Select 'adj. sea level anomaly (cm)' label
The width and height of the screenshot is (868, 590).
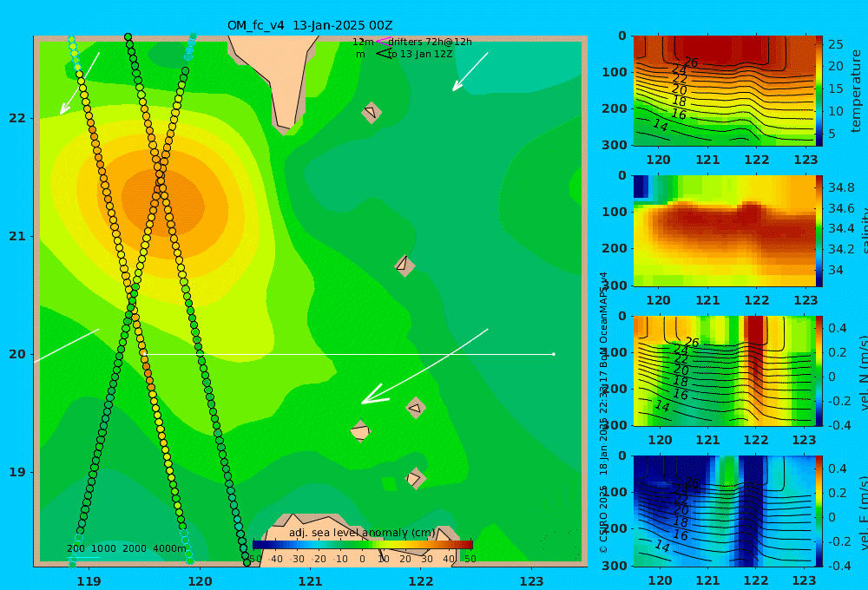(362, 533)
